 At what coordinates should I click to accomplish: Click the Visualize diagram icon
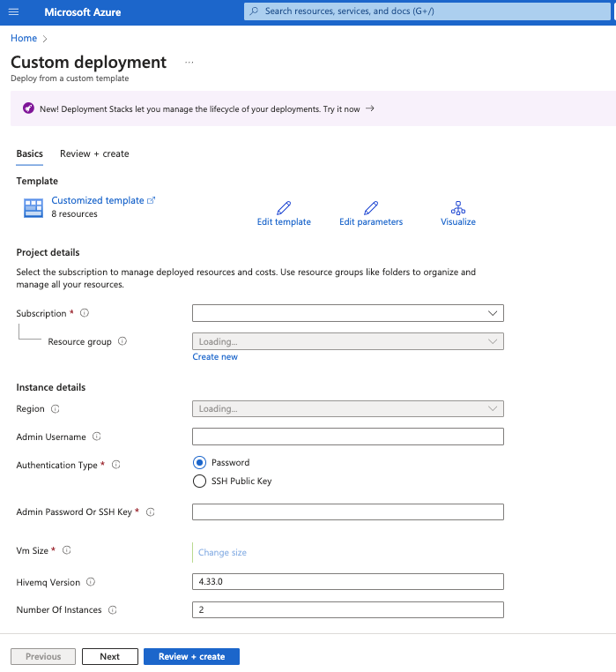click(458, 208)
